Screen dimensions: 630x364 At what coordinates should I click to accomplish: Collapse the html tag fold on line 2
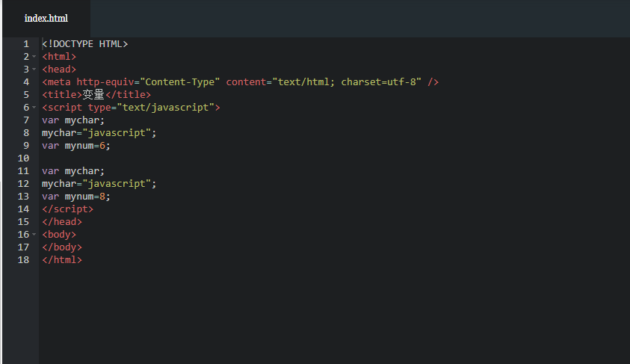[34, 57]
